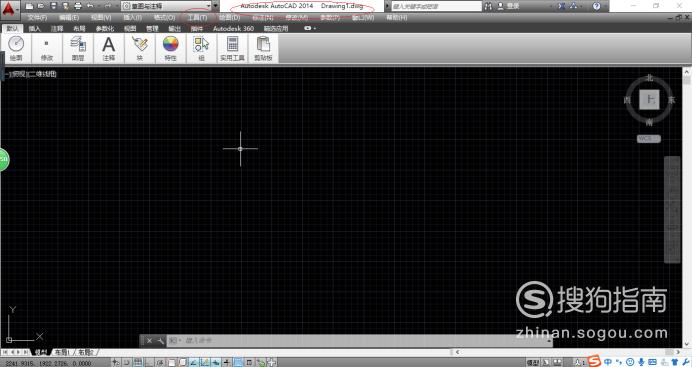Switch to the 默认 ribbon tab
Image resolution: width=692 pixels, height=367 pixels.
[x=12, y=28]
